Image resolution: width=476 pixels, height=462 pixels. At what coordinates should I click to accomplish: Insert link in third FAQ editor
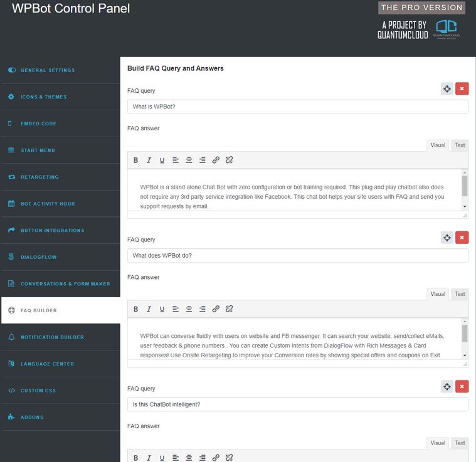(216, 458)
